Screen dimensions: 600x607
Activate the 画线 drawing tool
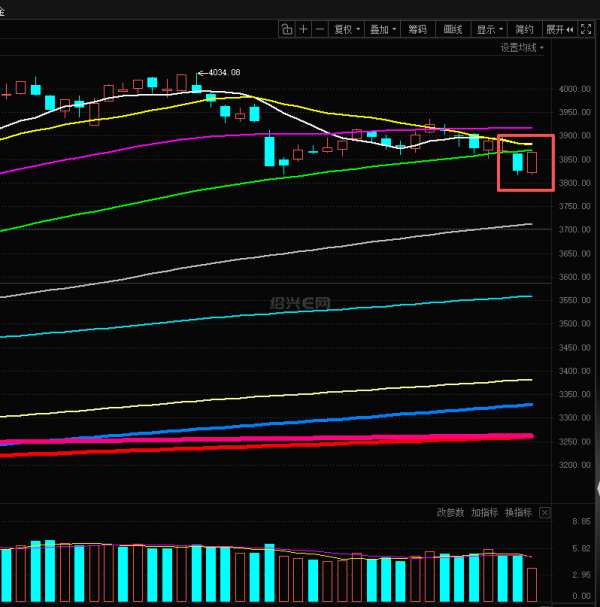[x=452, y=29]
